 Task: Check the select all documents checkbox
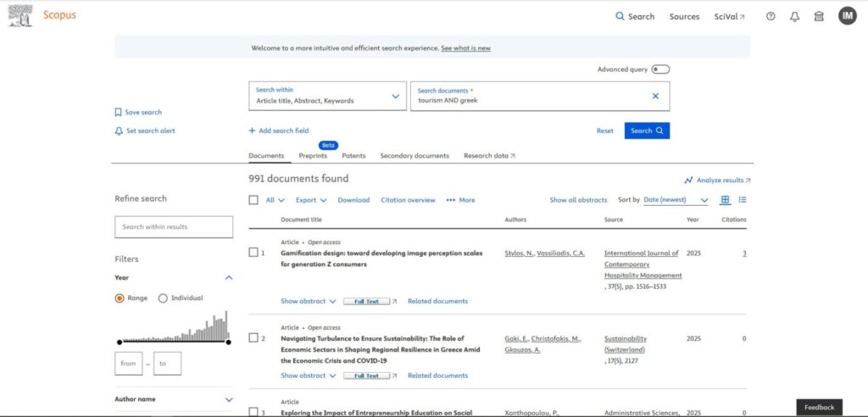point(253,200)
